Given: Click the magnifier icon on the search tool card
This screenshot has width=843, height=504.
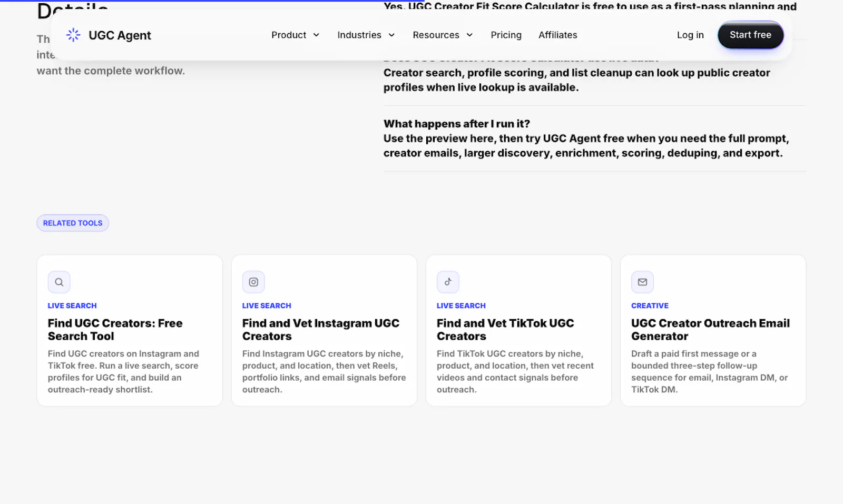Looking at the screenshot, I should [x=59, y=282].
